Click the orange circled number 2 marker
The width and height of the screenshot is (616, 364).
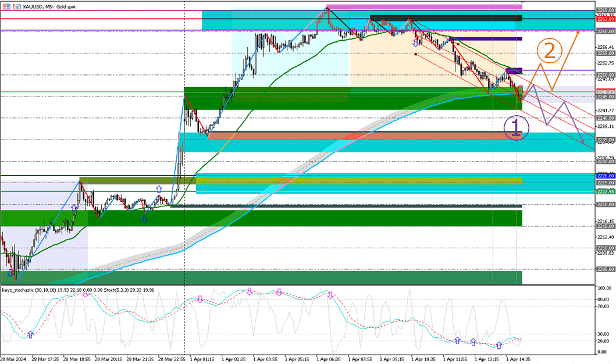550,51
